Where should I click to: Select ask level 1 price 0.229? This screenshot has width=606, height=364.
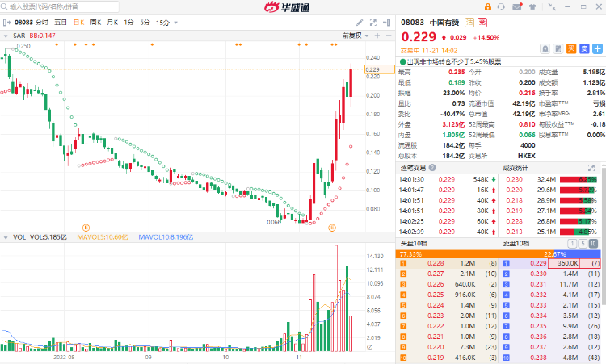click(538, 263)
